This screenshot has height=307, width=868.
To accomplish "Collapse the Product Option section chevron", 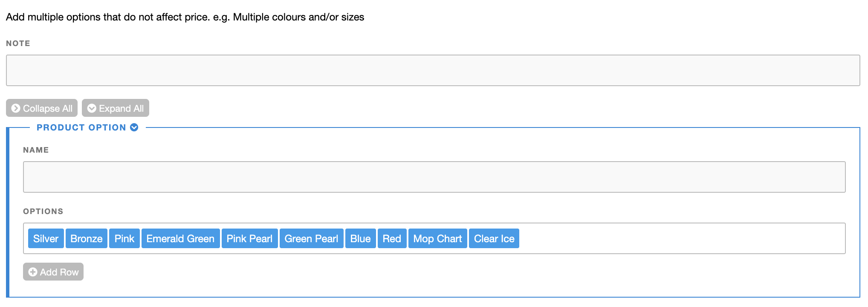I will (134, 127).
